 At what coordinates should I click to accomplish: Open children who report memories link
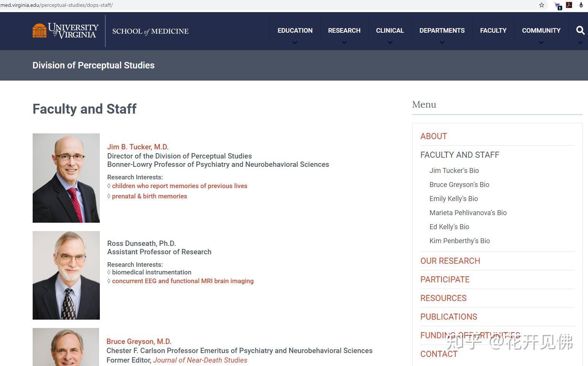[x=180, y=186]
